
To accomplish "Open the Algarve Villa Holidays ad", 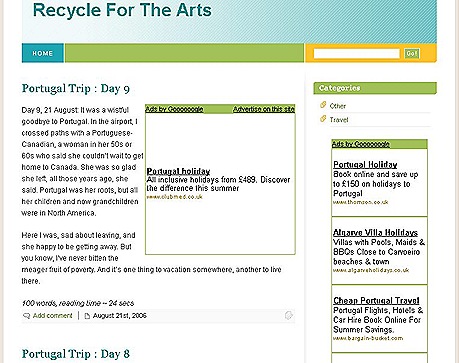I will 375,233.
